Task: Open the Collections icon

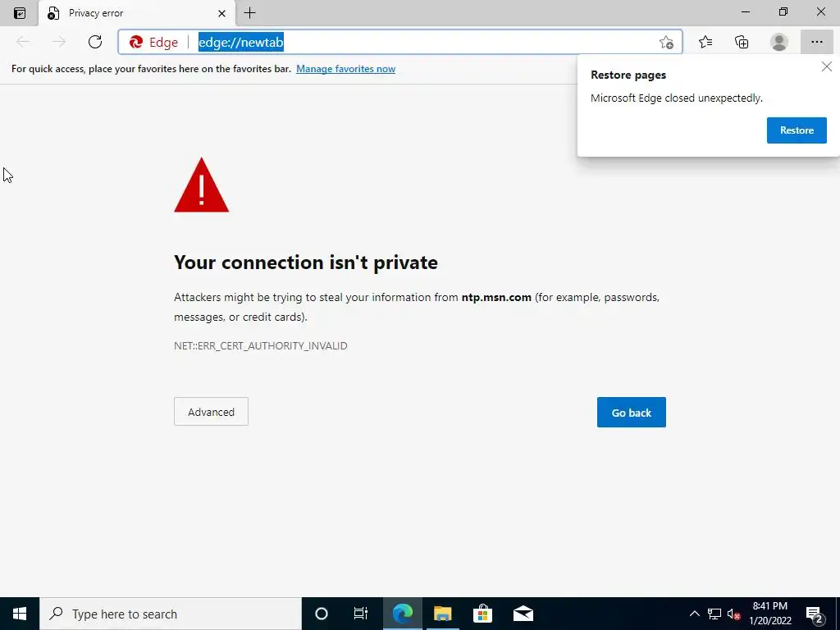Action: [742, 42]
